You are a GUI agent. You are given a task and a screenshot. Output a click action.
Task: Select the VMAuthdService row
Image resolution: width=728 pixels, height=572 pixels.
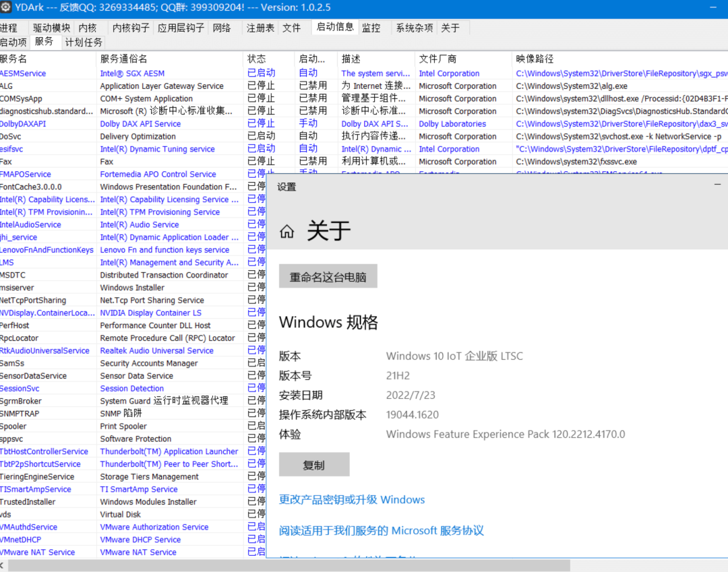click(133, 527)
